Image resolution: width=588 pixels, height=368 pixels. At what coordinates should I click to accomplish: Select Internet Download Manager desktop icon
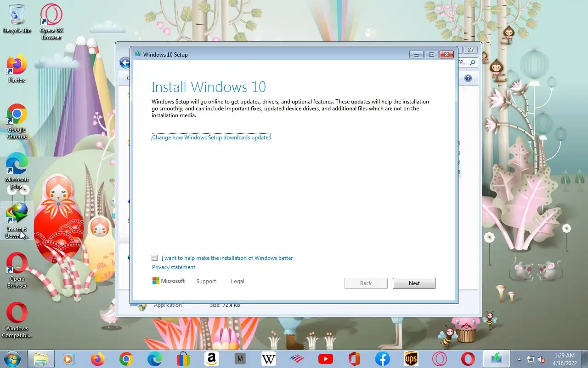pyautogui.click(x=17, y=221)
